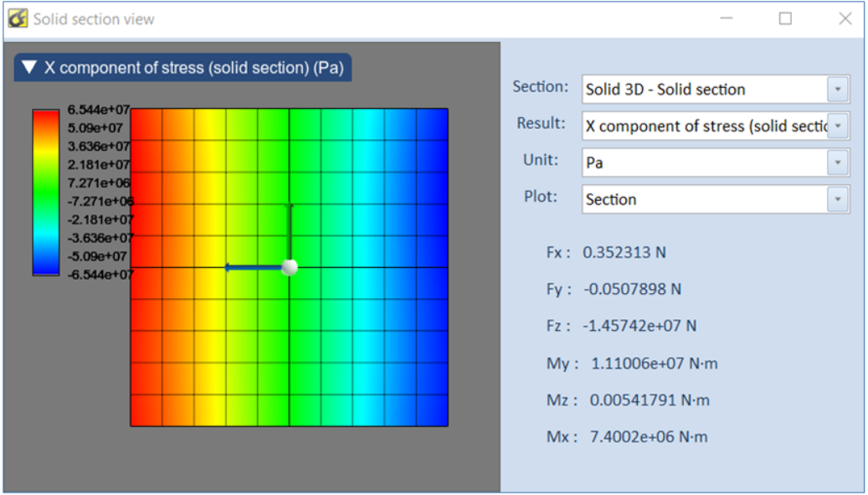Viewport: 868px width, 495px height.
Task: Select the blue horizontal axis arrow
Action: [x=252, y=268]
